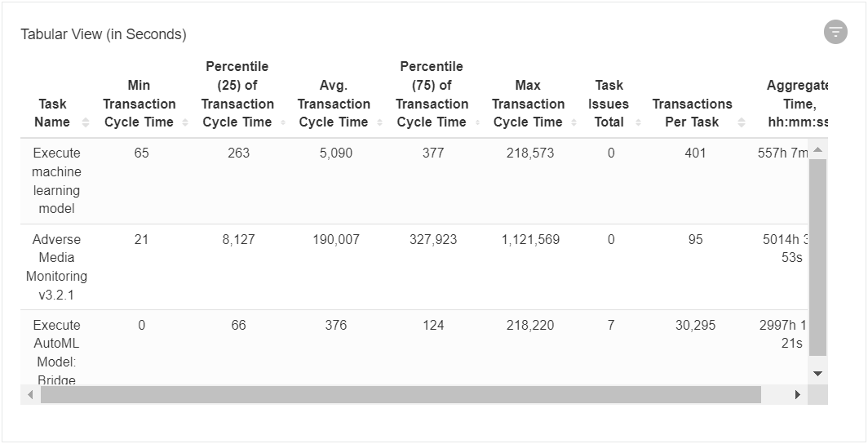
Task: Click the horizontal scrollbar right arrow
Action: pos(797,395)
